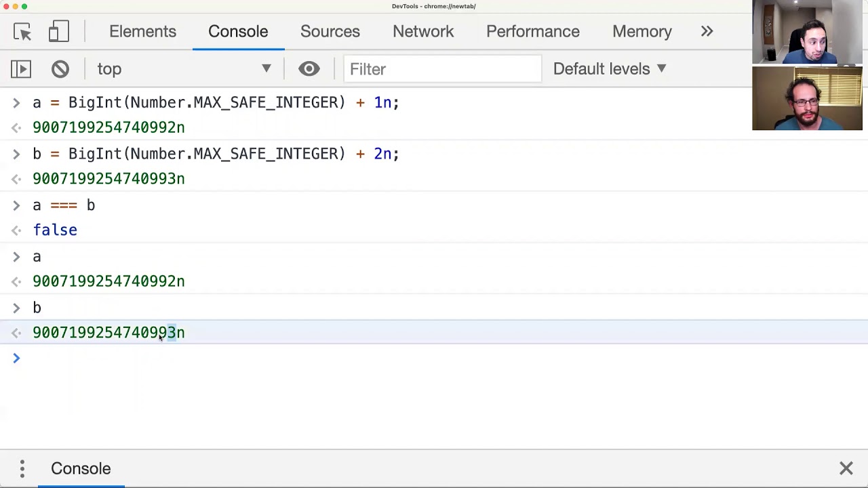This screenshot has height=488, width=868.
Task: Go to the Network tab
Action: click(423, 32)
